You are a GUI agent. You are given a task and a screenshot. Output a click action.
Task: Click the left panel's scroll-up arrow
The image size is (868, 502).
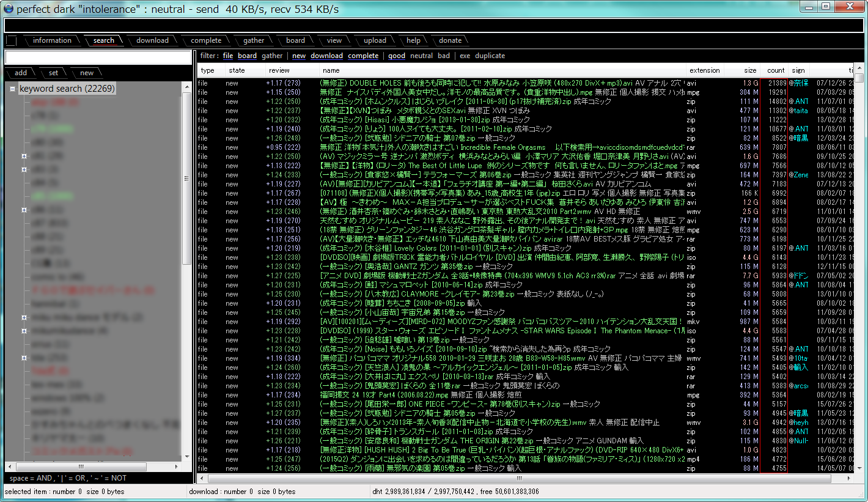tap(187, 87)
